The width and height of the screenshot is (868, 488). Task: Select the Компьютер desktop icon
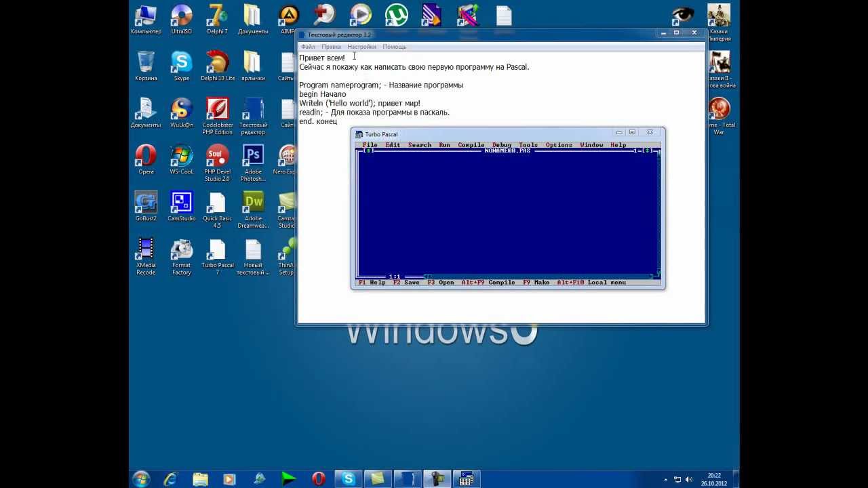pyautogui.click(x=146, y=20)
